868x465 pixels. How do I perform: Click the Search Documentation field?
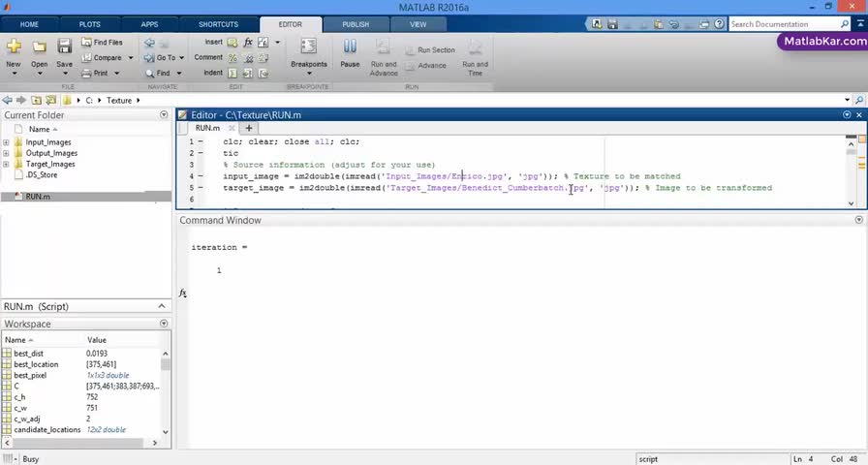point(784,24)
